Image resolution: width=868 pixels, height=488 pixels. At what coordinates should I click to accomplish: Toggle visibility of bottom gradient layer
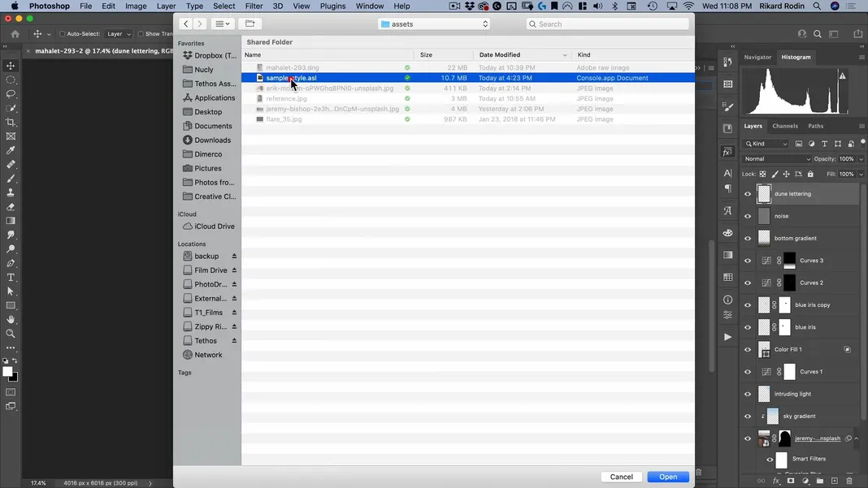(748, 239)
